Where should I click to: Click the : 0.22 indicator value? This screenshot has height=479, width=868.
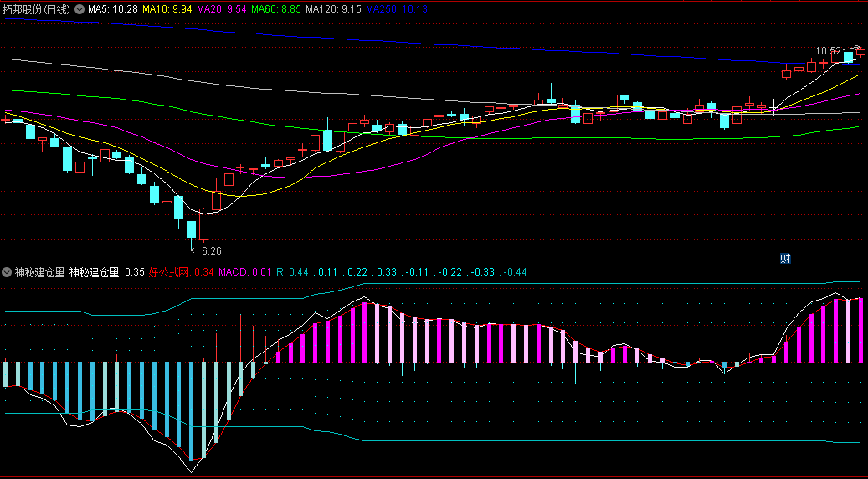click(354, 272)
